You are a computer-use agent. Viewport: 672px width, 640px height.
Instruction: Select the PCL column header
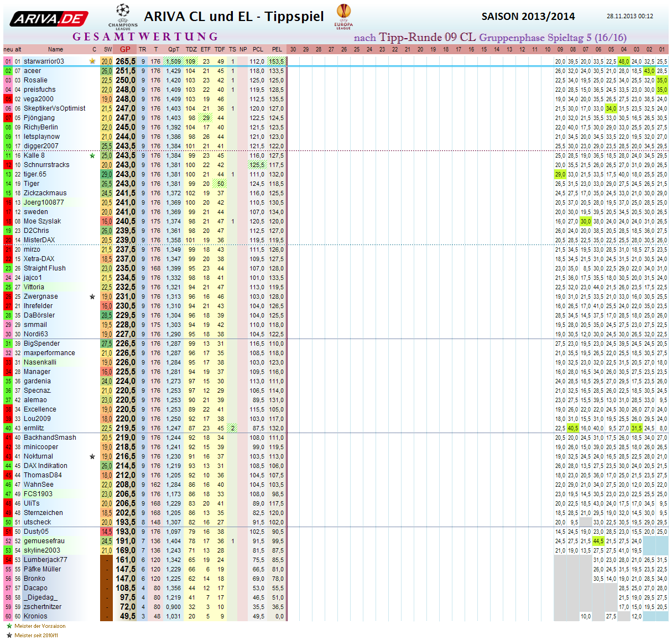(258, 49)
